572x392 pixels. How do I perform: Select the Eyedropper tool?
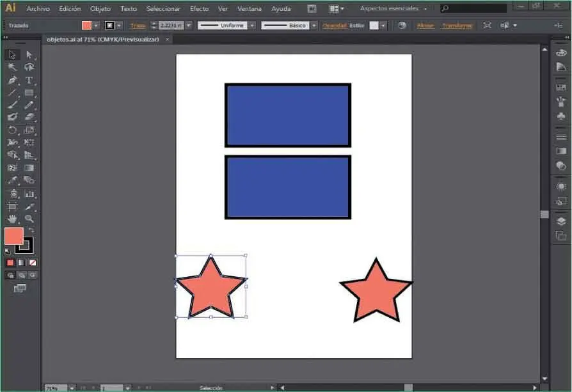click(x=12, y=180)
